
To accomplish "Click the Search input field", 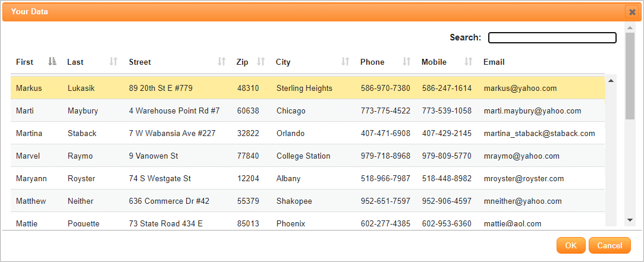I will point(552,38).
